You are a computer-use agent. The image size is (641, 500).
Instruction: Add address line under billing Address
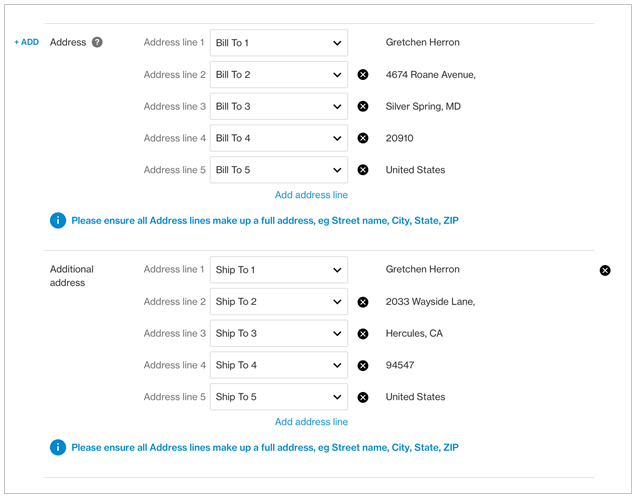tap(311, 195)
